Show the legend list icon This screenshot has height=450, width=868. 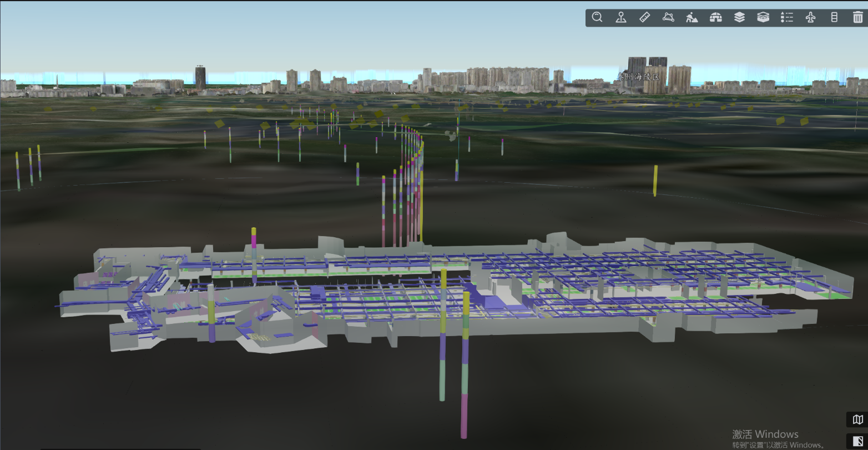point(787,17)
